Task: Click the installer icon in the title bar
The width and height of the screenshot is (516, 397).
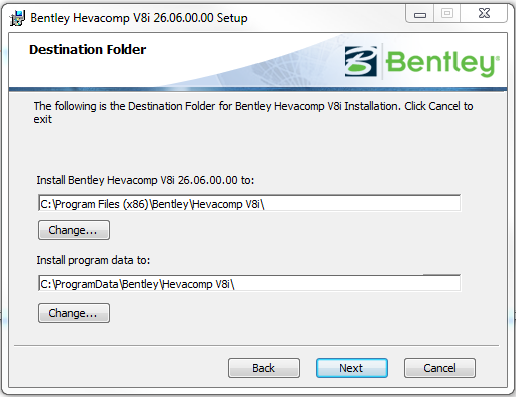Action: tap(17, 18)
